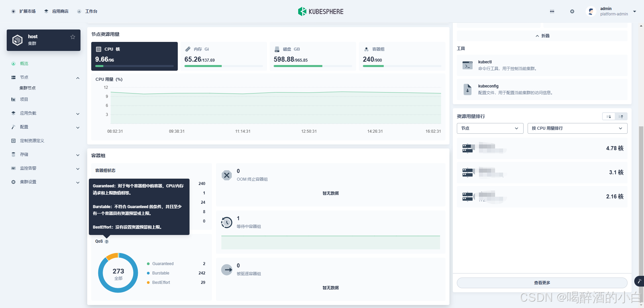This screenshot has width=644, height=308.
Task: Click the QoS help question mark icon
Action: (107, 242)
